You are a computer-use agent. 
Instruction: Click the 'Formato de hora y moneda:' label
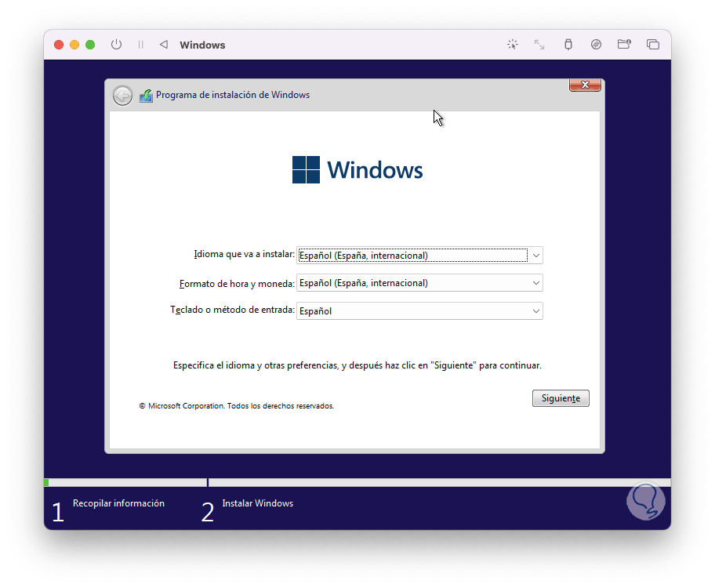237,284
